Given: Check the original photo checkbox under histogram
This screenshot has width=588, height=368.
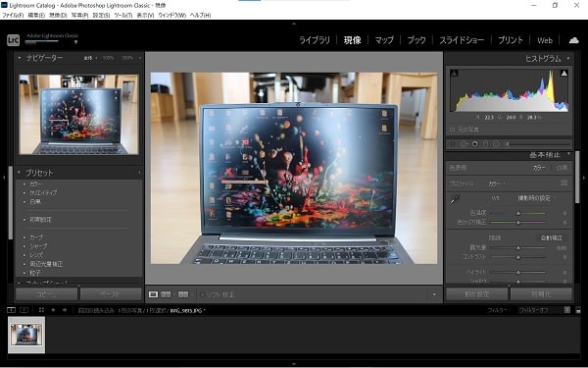Looking at the screenshot, I should point(452,130).
